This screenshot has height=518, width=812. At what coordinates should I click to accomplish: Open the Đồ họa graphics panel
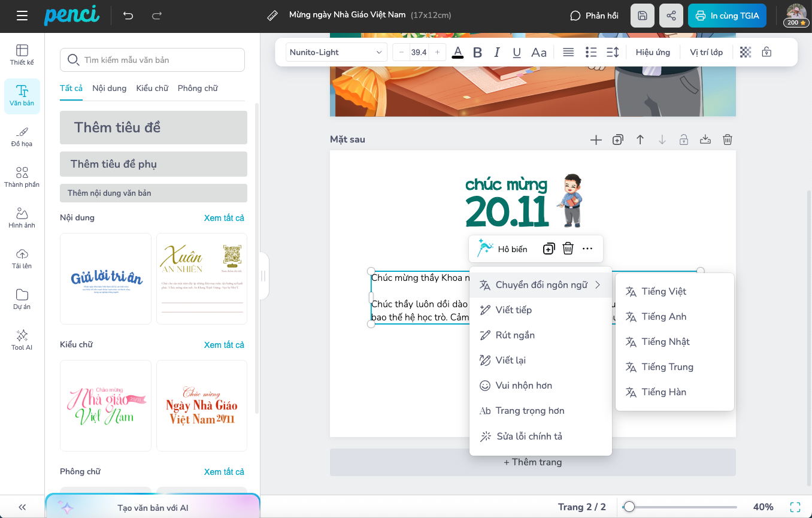point(22,137)
